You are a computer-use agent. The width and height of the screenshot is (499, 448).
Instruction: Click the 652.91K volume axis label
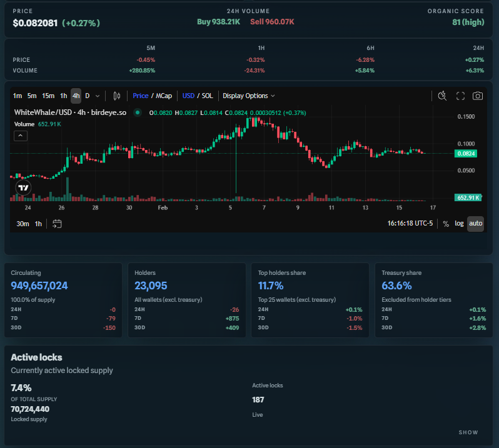point(468,198)
